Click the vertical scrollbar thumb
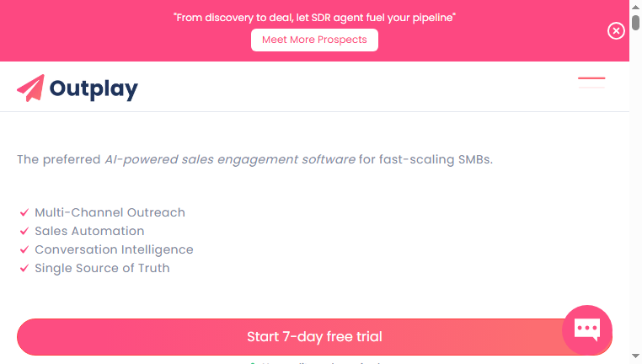This screenshot has height=364, width=642. coord(635,23)
